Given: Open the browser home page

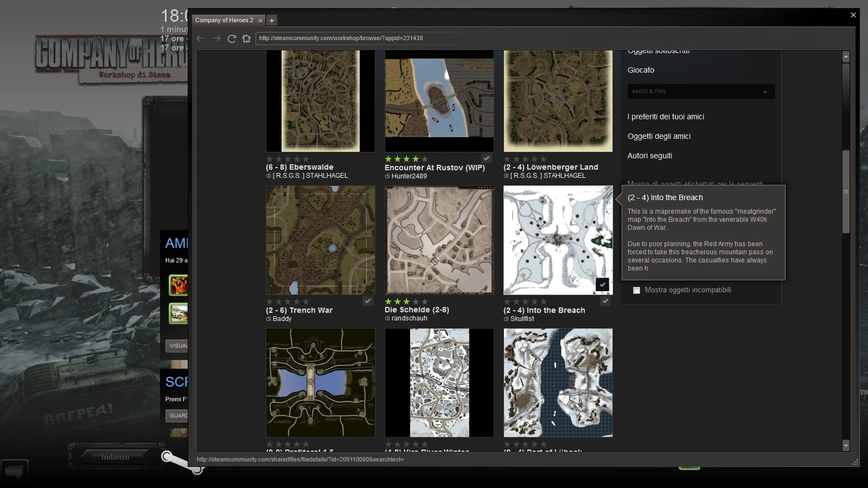Looking at the screenshot, I should pos(246,38).
